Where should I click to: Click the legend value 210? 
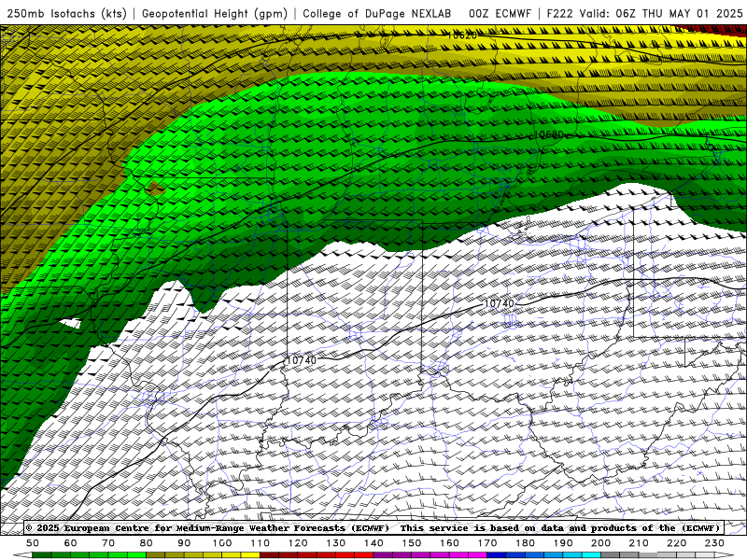pos(639,543)
